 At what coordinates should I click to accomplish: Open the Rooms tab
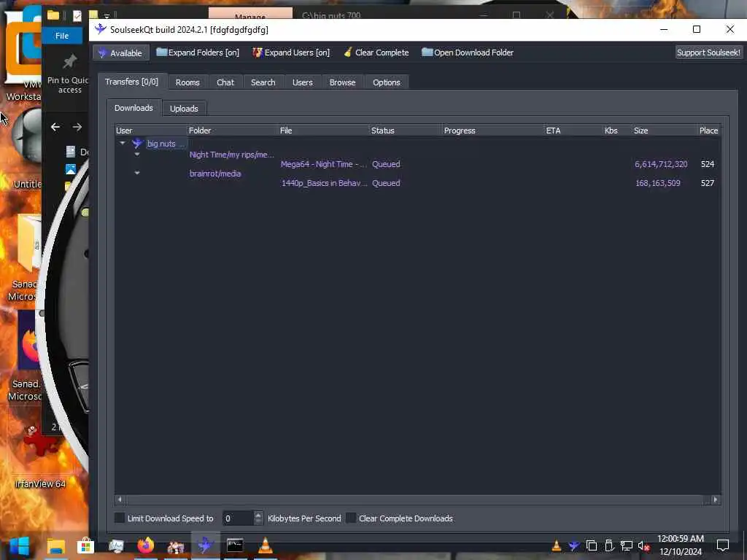187,82
